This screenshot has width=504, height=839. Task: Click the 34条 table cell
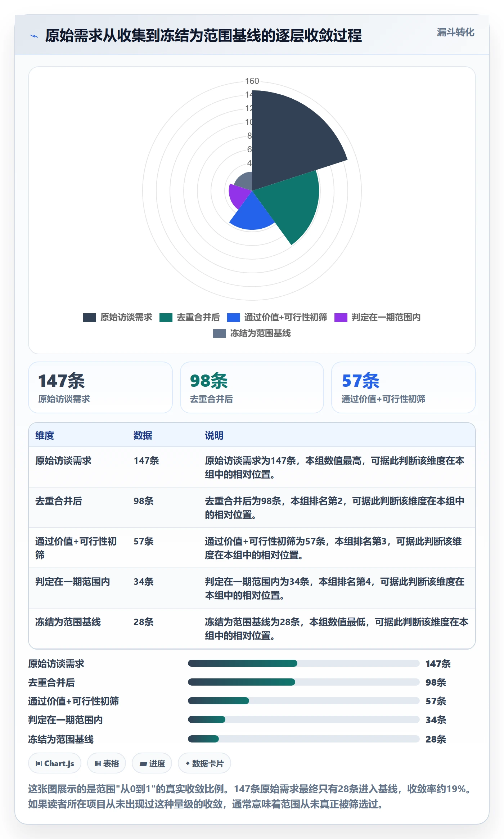point(144,582)
